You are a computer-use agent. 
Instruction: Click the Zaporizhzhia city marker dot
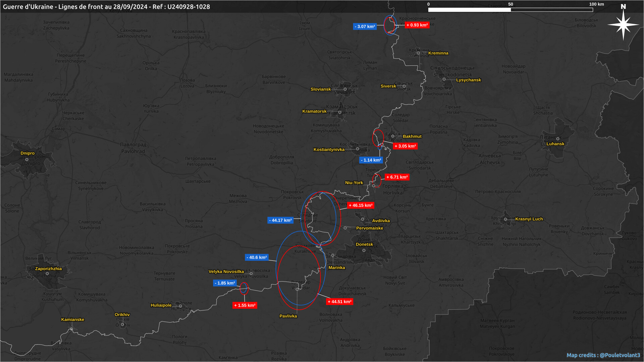[47, 274]
